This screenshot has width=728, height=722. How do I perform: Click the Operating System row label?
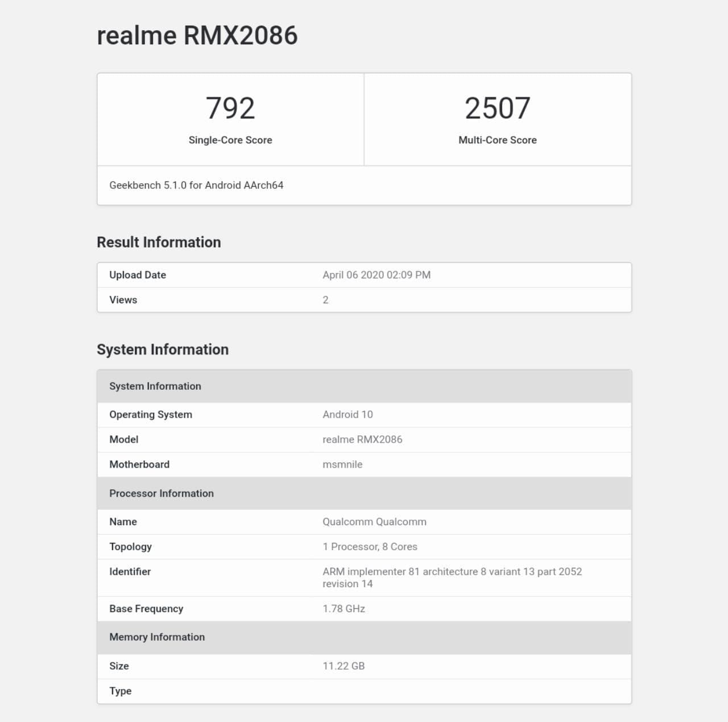point(151,415)
